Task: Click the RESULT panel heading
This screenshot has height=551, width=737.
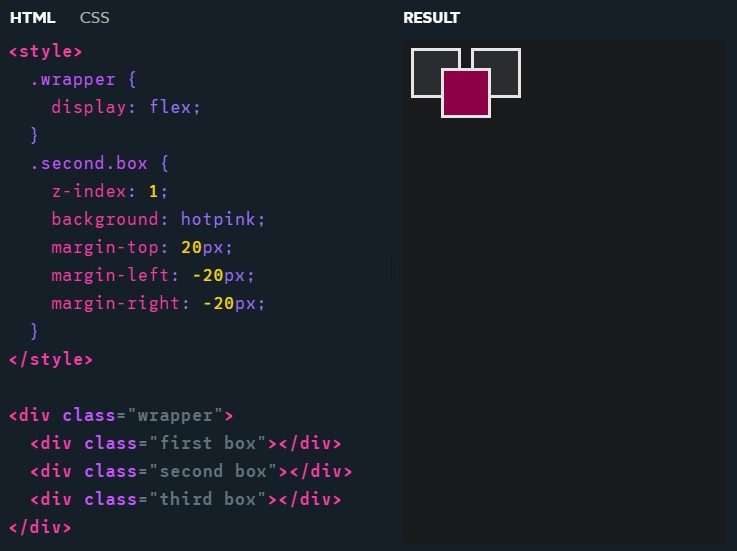Action: pyautogui.click(x=431, y=18)
